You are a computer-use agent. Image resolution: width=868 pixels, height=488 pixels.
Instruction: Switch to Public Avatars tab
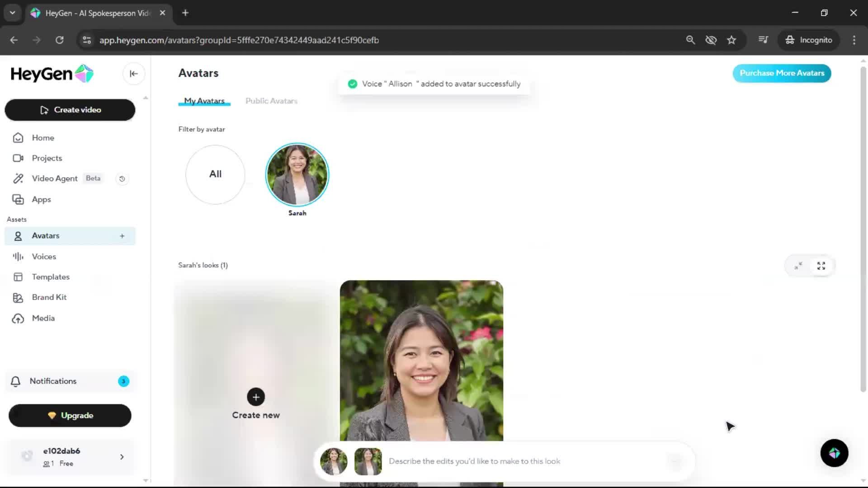tap(271, 101)
